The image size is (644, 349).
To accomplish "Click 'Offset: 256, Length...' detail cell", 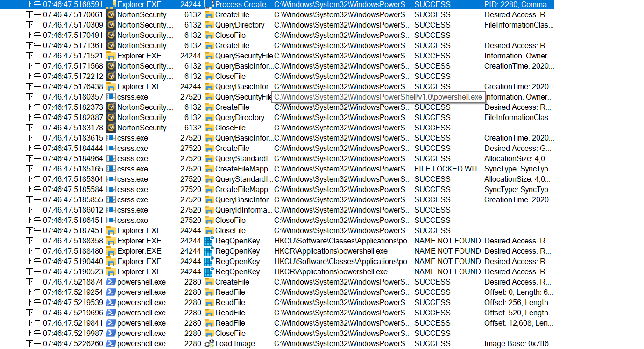I will (x=519, y=303).
